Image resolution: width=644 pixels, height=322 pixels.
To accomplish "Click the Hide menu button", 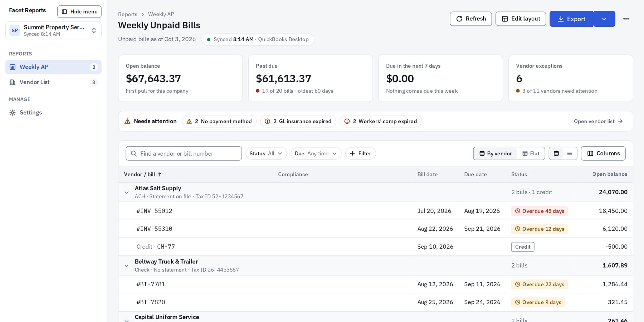I will tap(79, 12).
